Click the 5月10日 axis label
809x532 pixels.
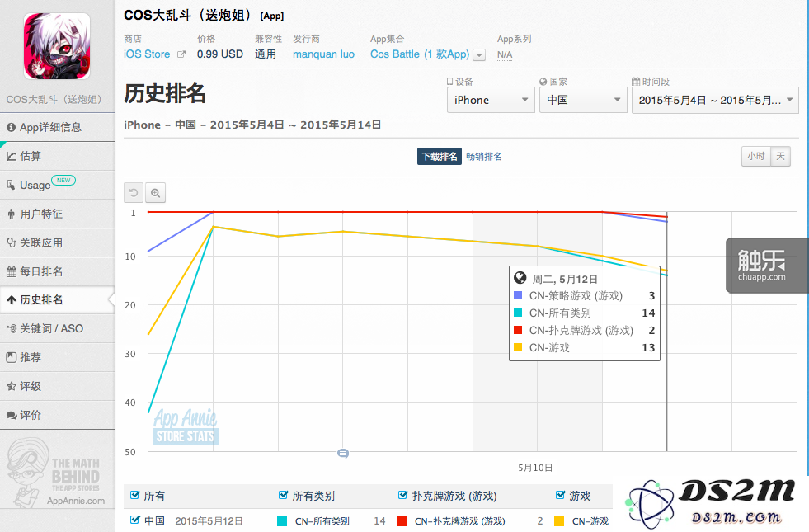click(x=535, y=468)
